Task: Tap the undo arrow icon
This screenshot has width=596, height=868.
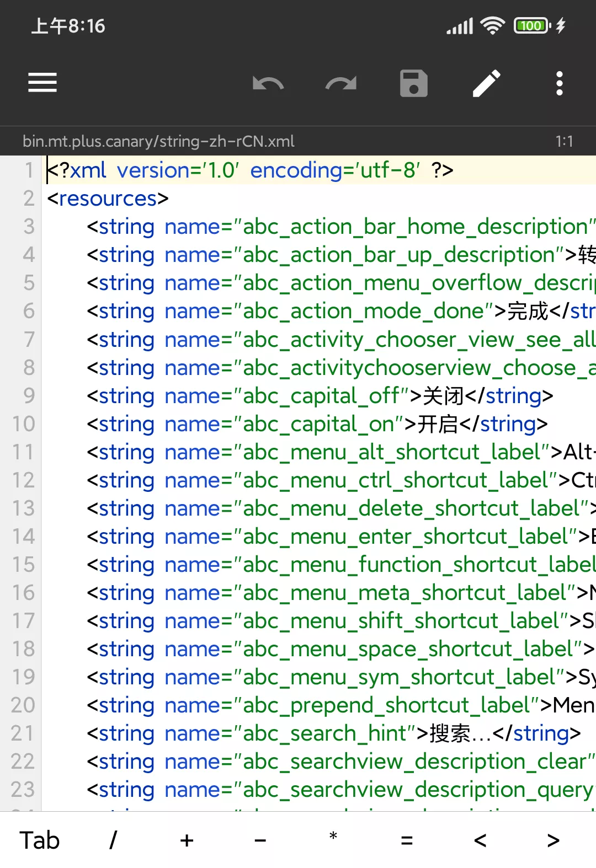Action: (x=268, y=84)
